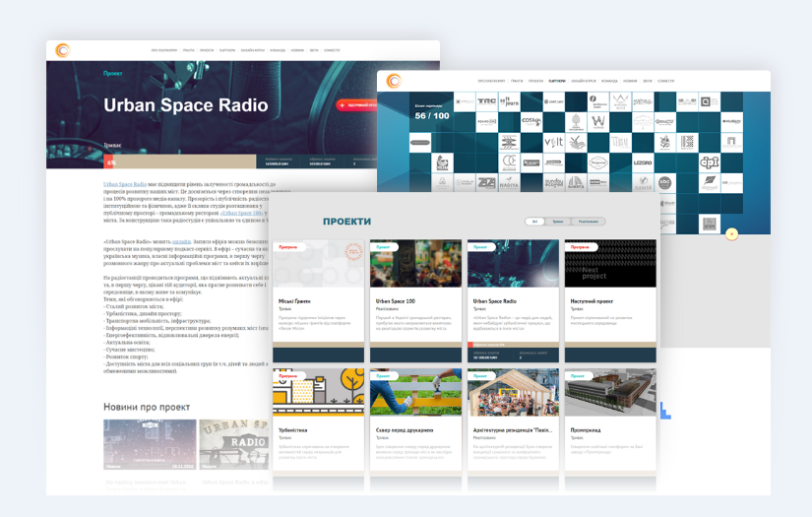Open the LEZGRO partner logo tile

point(643,162)
